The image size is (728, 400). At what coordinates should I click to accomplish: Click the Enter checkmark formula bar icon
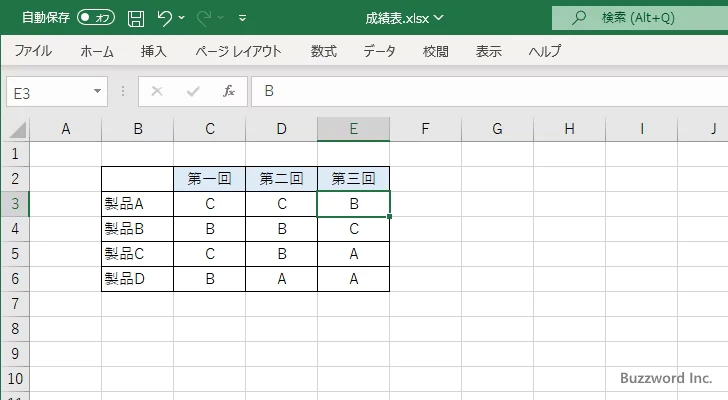pos(193,91)
